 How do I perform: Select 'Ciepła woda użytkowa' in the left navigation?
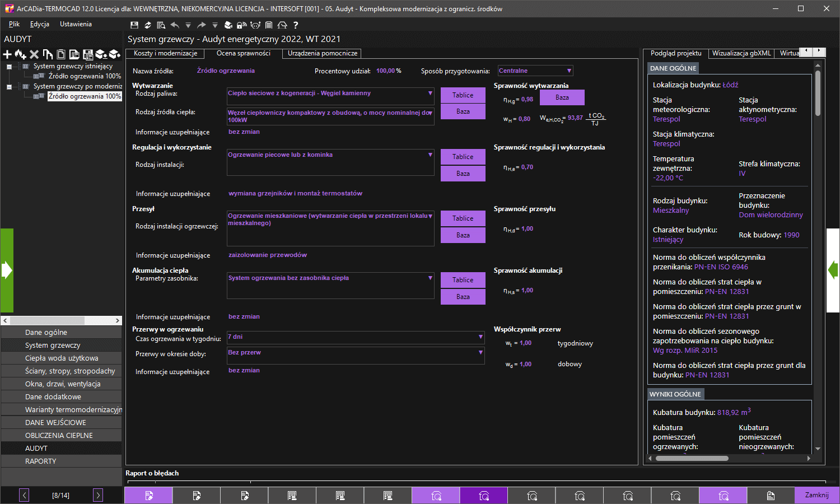[x=62, y=358]
